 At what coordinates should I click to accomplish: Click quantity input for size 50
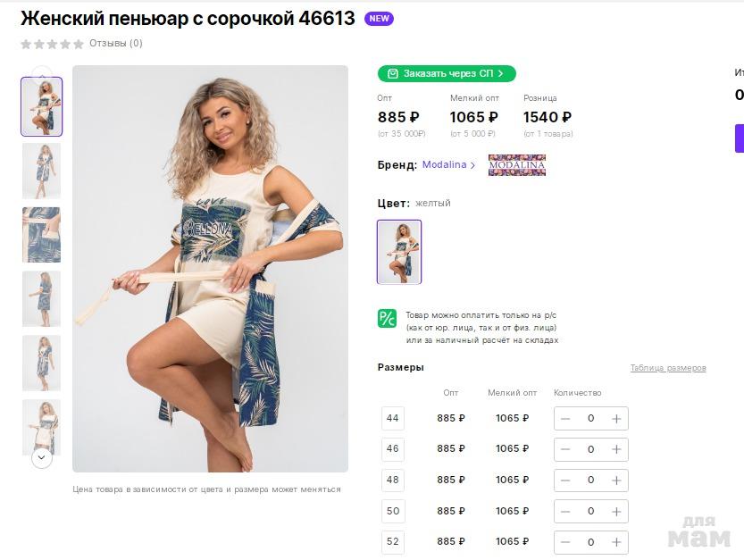[590, 511]
